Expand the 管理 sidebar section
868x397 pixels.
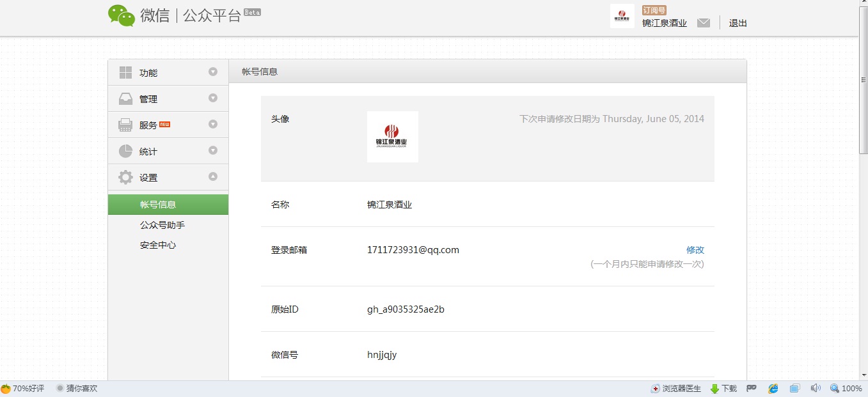tap(168, 99)
